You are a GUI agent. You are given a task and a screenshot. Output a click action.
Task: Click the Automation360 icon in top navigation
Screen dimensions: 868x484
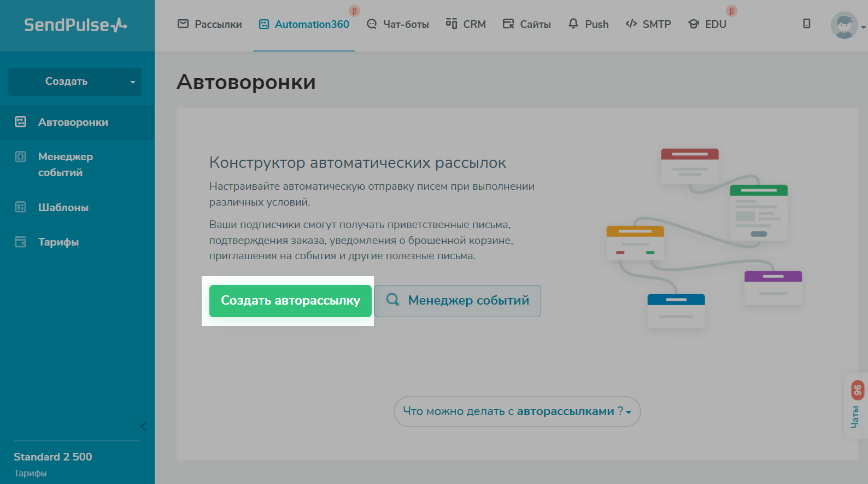pos(264,24)
